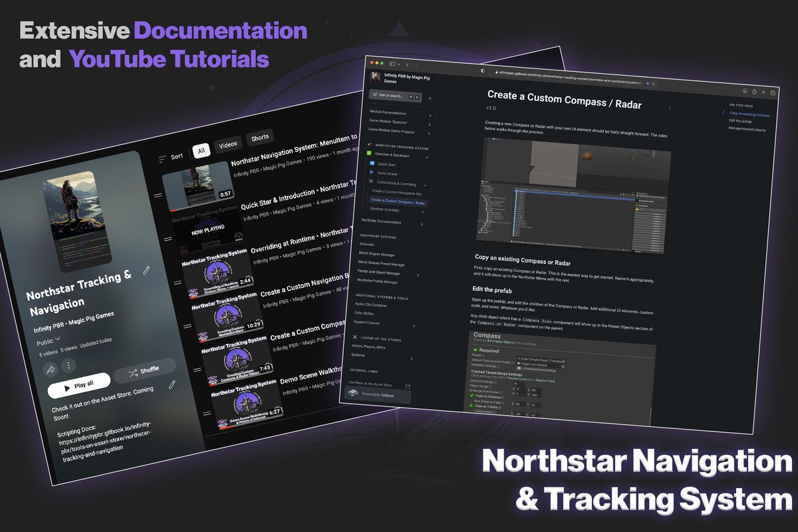Click the Ask or search field in GitBook

tap(396, 96)
